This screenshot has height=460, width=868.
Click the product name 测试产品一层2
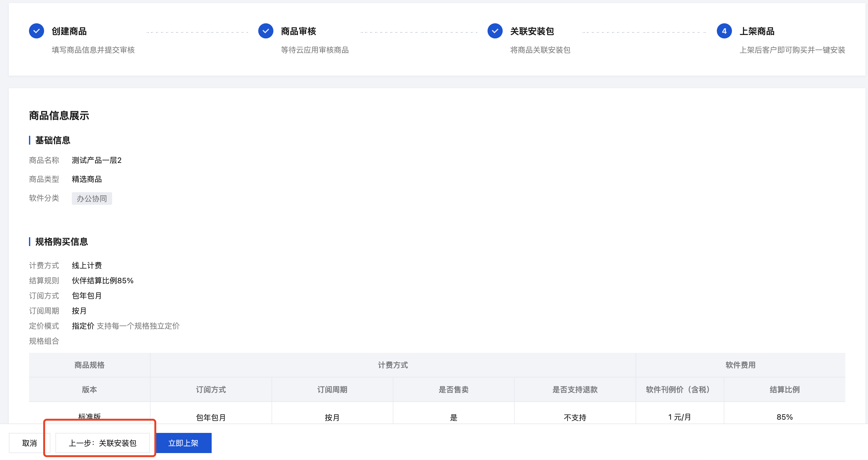coord(97,160)
